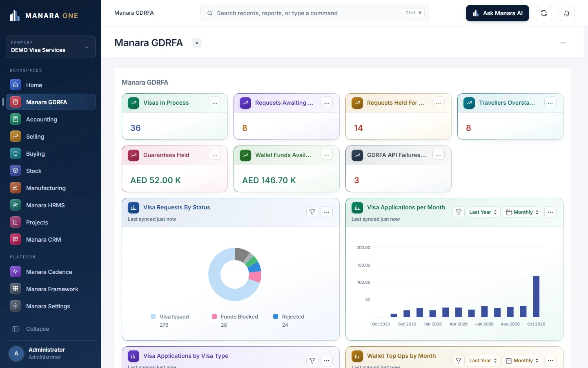
Task: Open the Home workspace icon
Action: (16, 85)
